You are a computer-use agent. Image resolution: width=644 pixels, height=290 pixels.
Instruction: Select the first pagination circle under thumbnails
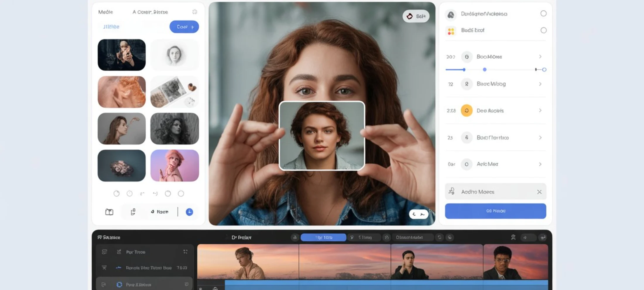click(117, 194)
